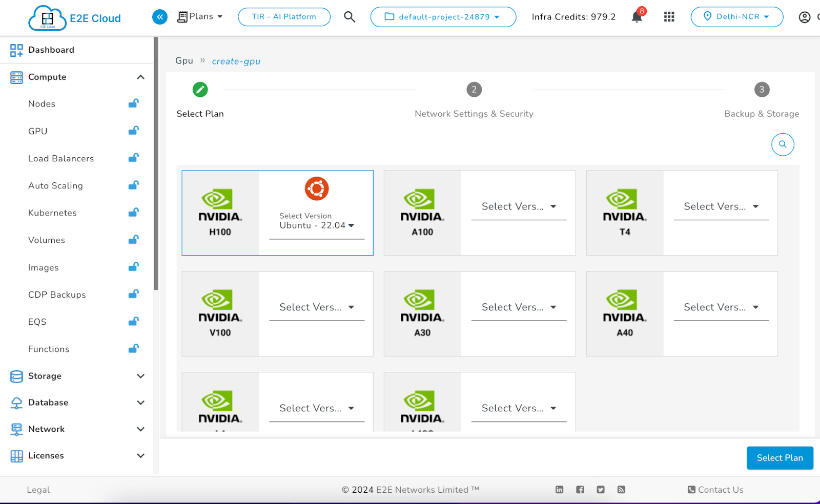Open RSS feed icon in footer
Screen dimensions: 820x504
621,490
